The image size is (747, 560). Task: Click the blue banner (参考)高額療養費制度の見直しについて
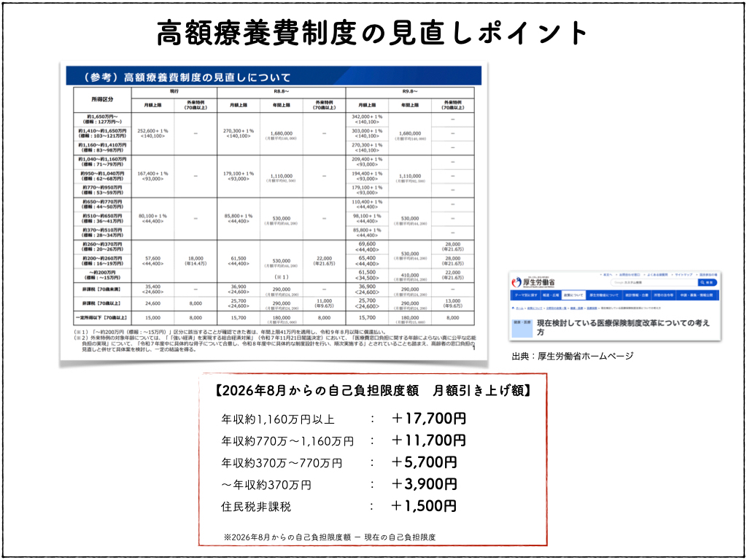(274, 76)
